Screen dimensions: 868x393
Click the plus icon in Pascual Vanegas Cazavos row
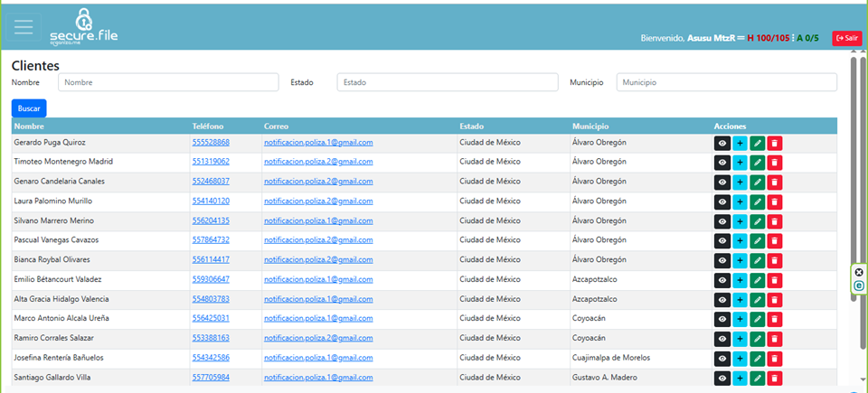click(x=740, y=241)
